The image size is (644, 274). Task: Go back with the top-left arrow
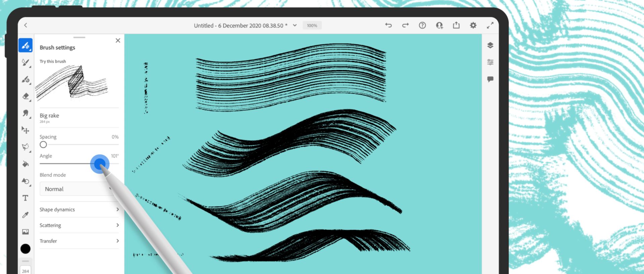click(x=25, y=25)
